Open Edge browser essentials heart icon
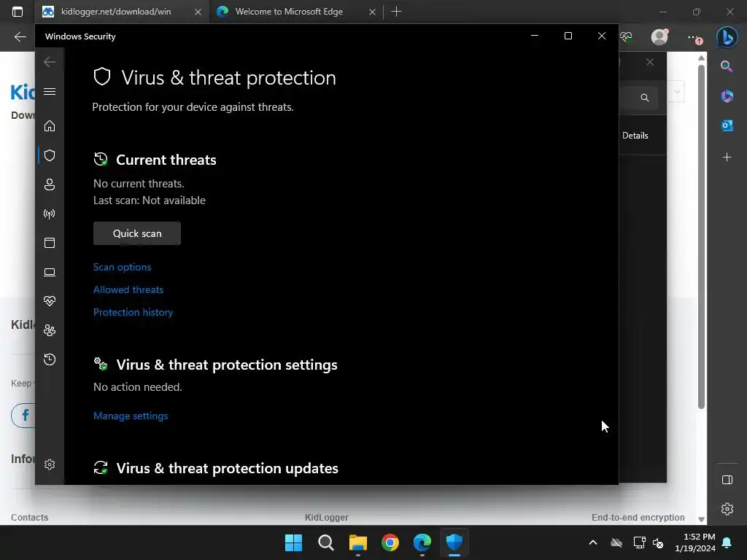The image size is (747, 560). (x=626, y=36)
